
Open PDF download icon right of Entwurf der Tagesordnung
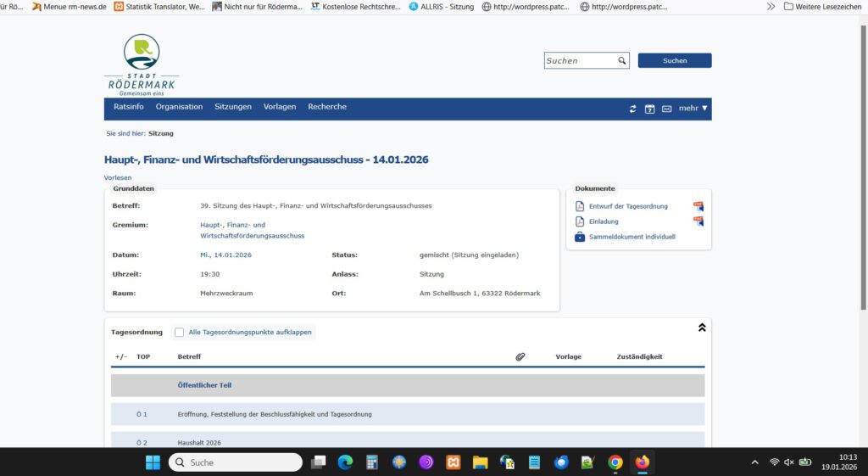pos(698,206)
